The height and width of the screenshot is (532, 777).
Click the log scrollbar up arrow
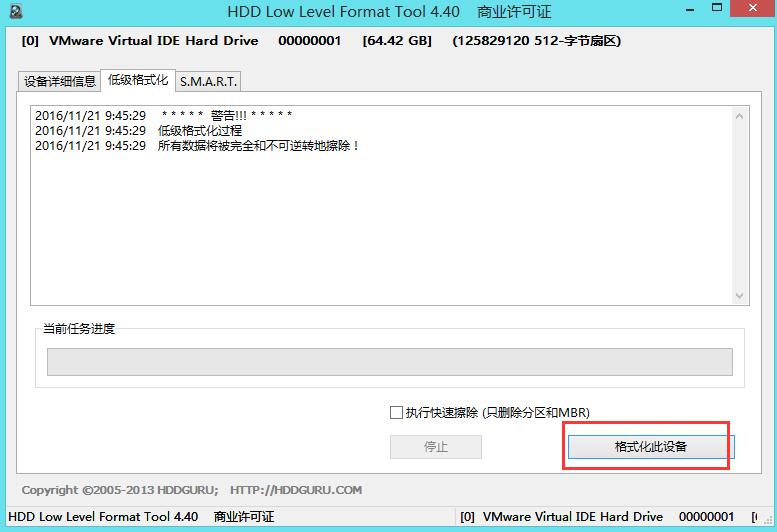coord(739,116)
